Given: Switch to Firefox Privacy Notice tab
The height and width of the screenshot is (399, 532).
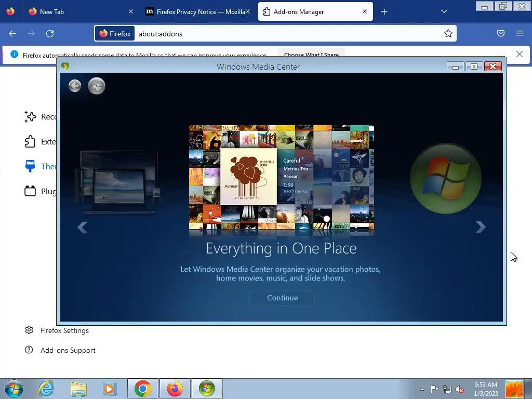Looking at the screenshot, I should click(x=197, y=11).
